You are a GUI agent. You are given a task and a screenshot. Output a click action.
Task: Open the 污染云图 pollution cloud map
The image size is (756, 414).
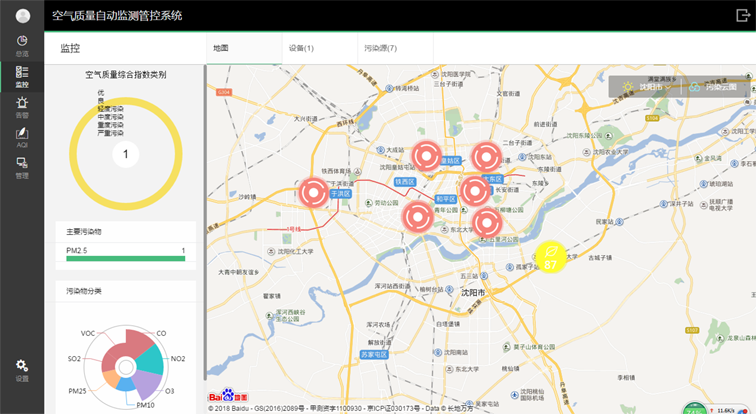click(721, 87)
